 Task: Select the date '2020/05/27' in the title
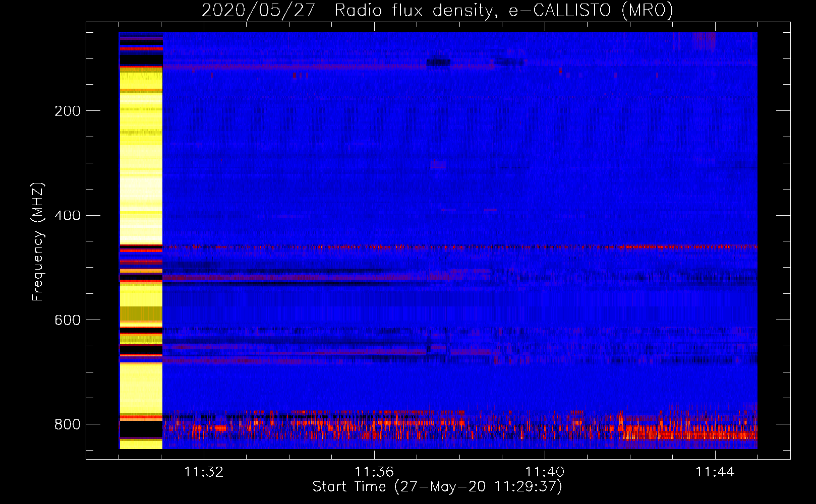(x=259, y=10)
